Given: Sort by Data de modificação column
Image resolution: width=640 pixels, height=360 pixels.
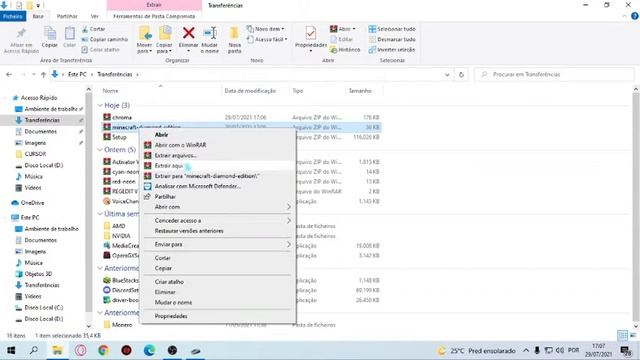Looking at the screenshot, I should click(250, 91).
